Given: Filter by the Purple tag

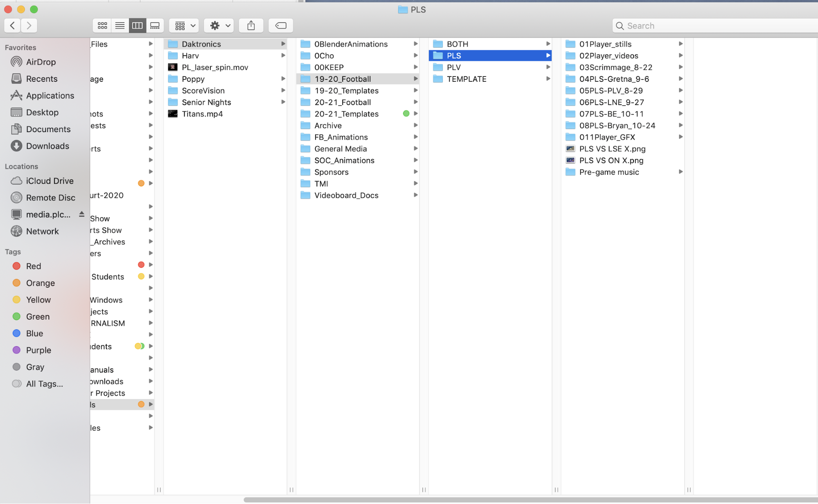Looking at the screenshot, I should pyautogui.click(x=38, y=350).
